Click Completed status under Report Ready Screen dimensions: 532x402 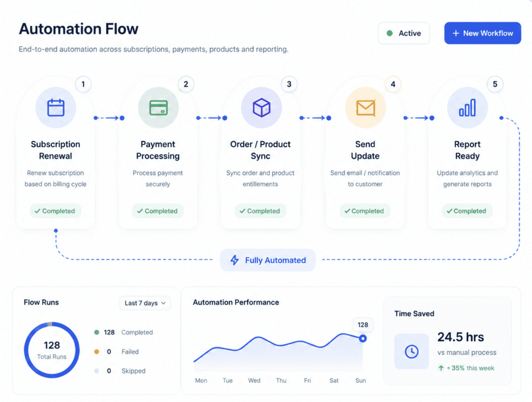(x=467, y=211)
